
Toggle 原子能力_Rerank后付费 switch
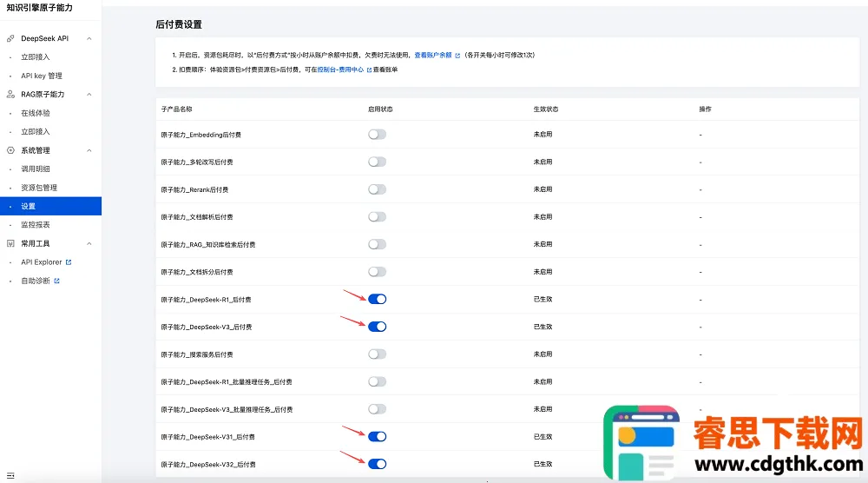[x=377, y=189]
